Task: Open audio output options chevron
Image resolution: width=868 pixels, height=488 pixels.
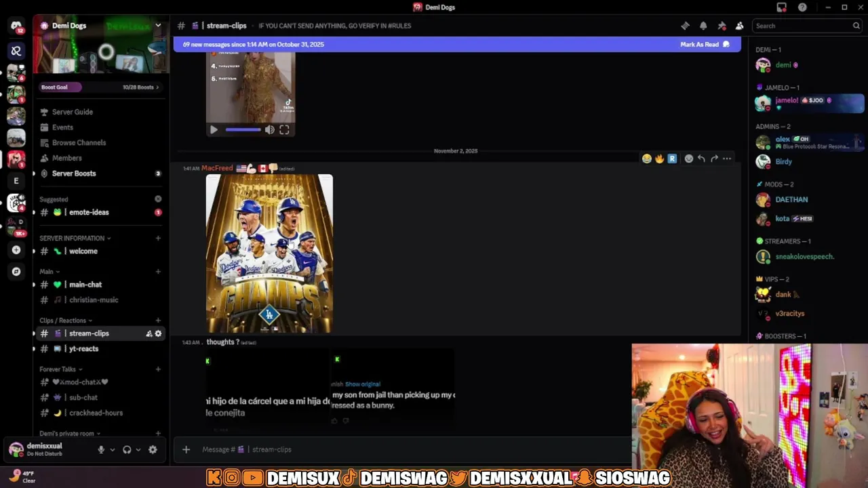Action: 138,449
